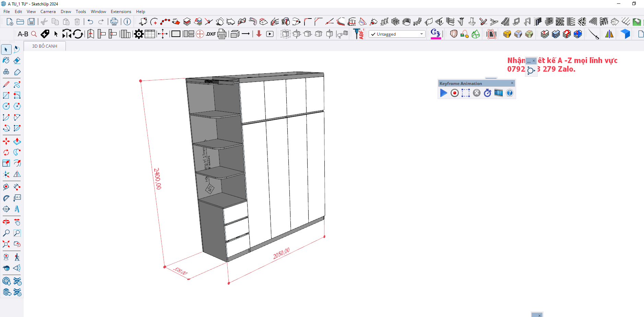The height and width of the screenshot is (317, 644).
Task: Click the Zoom Extents tool
Action: click(6, 244)
